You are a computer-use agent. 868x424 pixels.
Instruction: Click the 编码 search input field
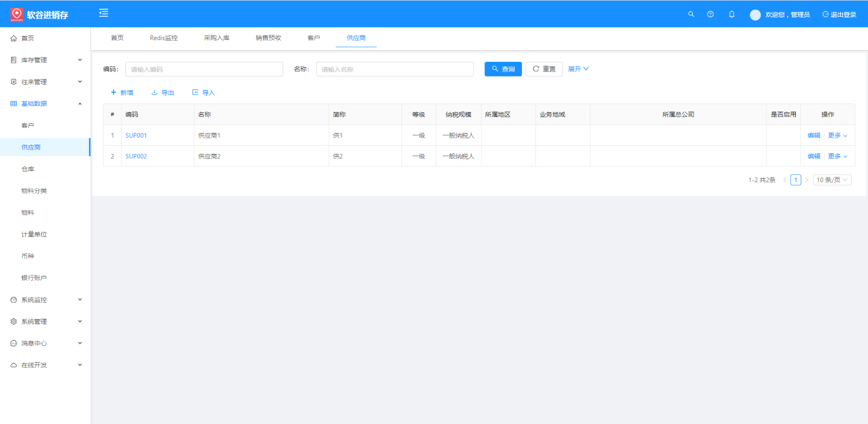coord(204,69)
